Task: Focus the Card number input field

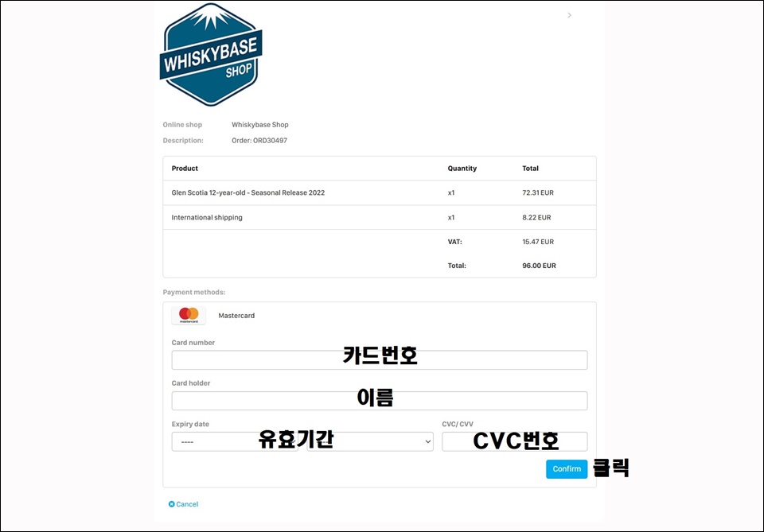Action: 379,360
